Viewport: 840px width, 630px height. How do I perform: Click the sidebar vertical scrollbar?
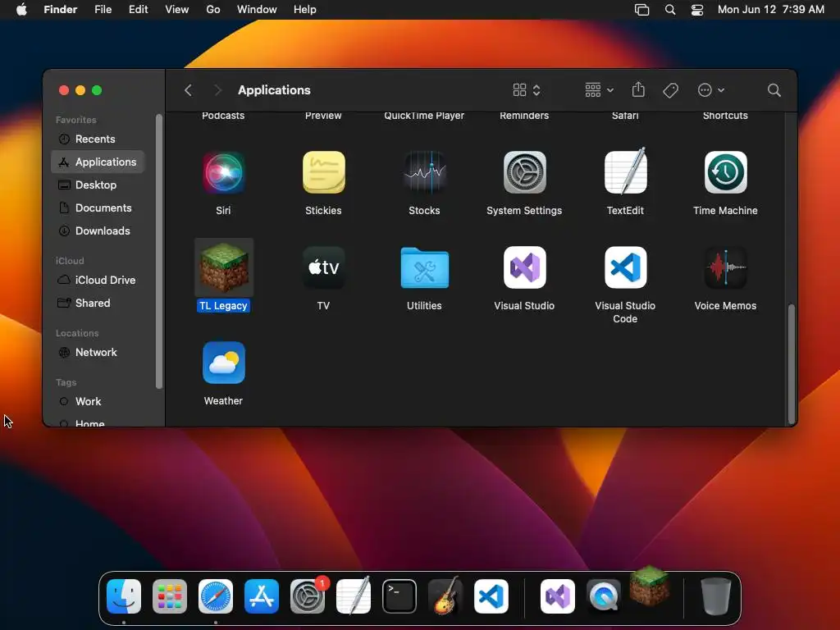(x=158, y=251)
